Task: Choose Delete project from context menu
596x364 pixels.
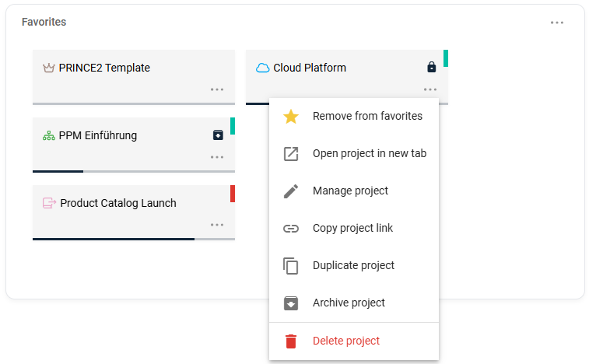Action: [x=346, y=341]
